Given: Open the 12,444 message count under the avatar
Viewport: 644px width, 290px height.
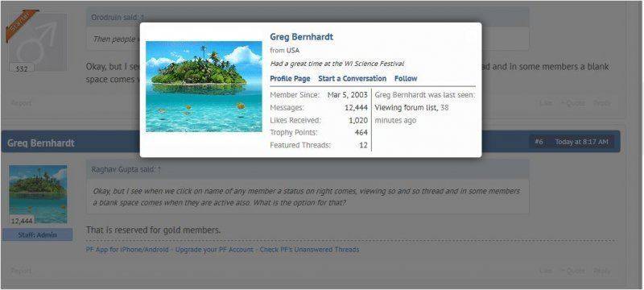Looking at the screenshot, I should point(22,221).
